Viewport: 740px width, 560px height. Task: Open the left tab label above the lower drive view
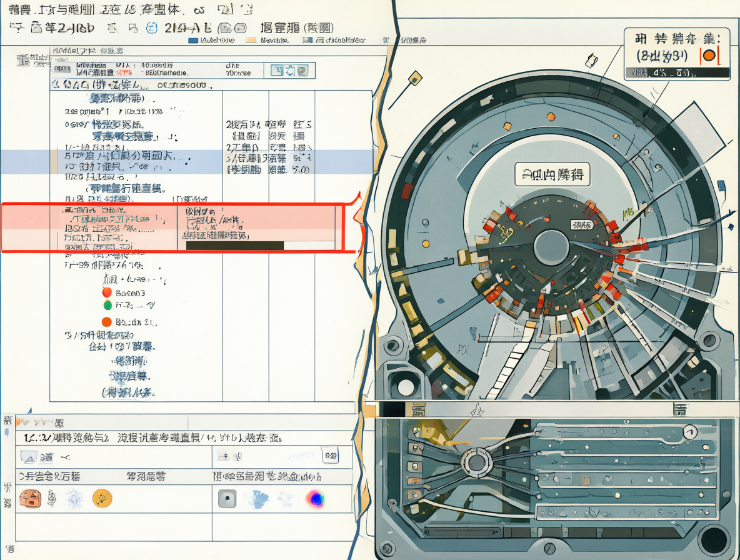419,410
